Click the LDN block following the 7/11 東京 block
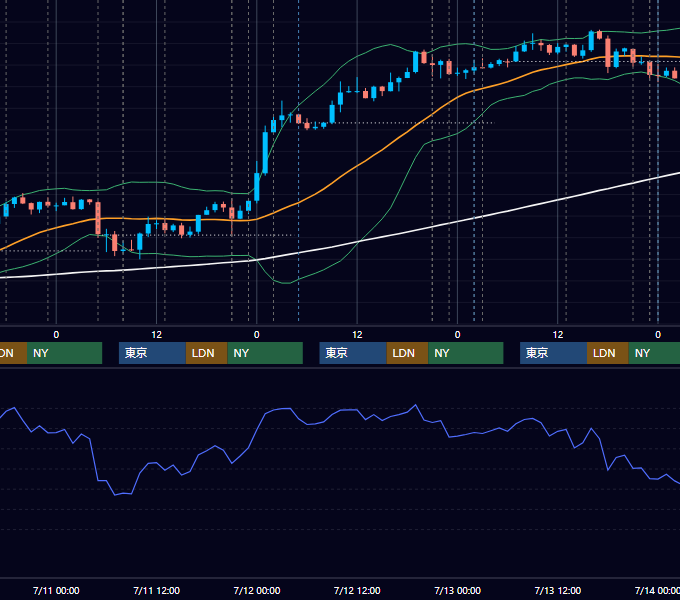The width and height of the screenshot is (680, 600). pyautogui.click(x=206, y=353)
